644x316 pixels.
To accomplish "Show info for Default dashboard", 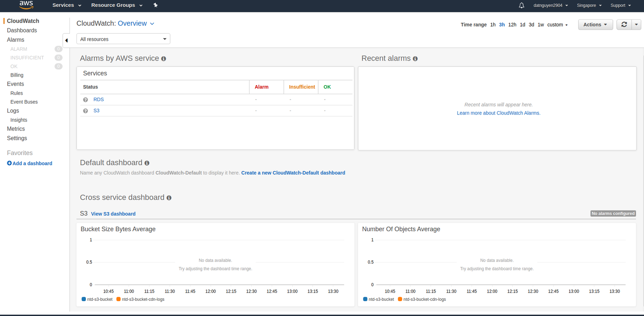I will (x=147, y=163).
